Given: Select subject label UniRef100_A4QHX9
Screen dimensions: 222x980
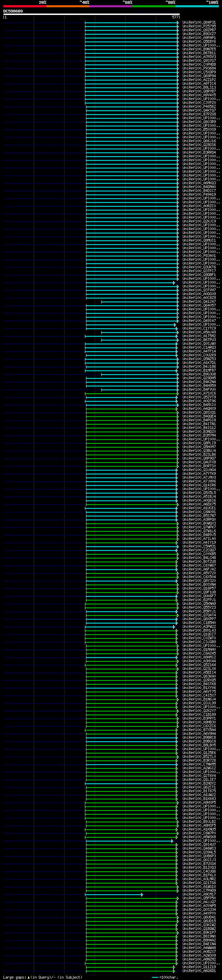Looking at the screenshot, I should pos(199,408).
